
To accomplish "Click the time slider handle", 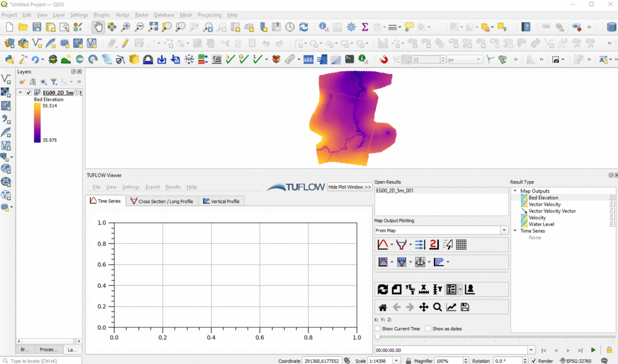I will (377, 337).
